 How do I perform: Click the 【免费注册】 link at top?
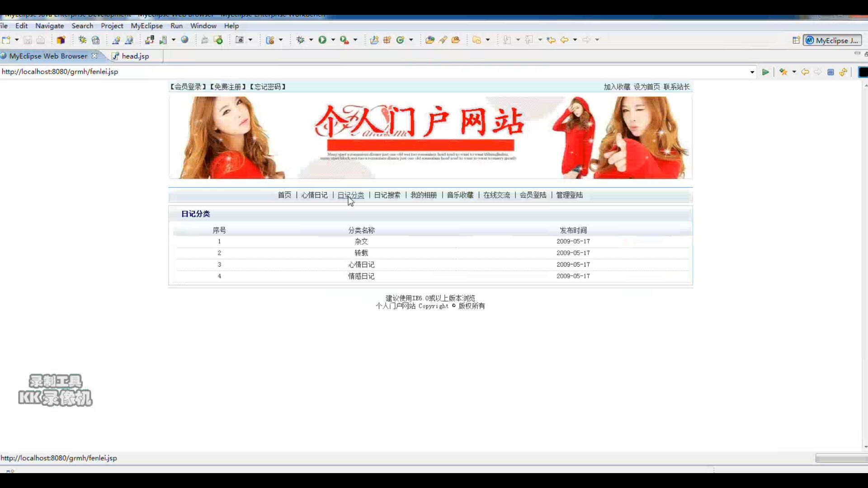pyautogui.click(x=228, y=87)
